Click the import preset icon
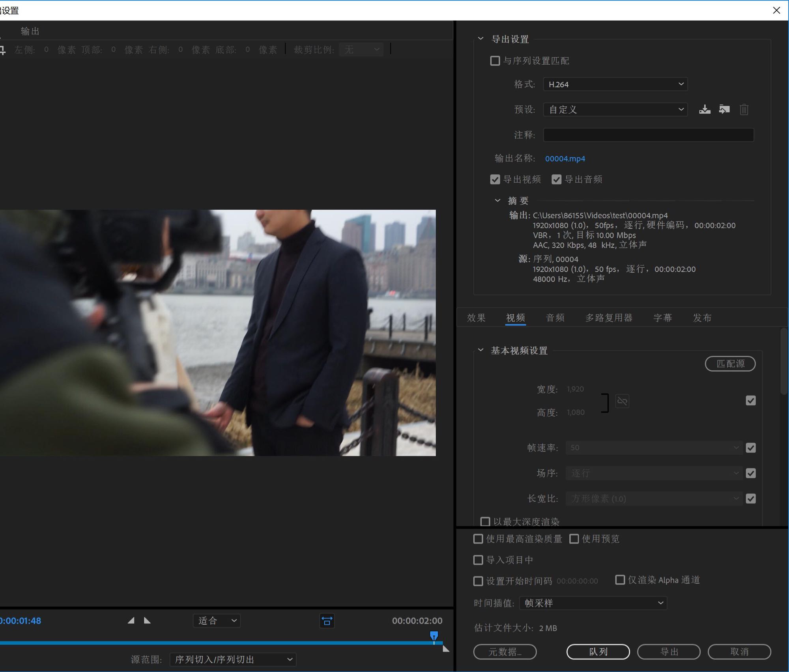Viewport: 789px width, 672px height. coord(724,109)
